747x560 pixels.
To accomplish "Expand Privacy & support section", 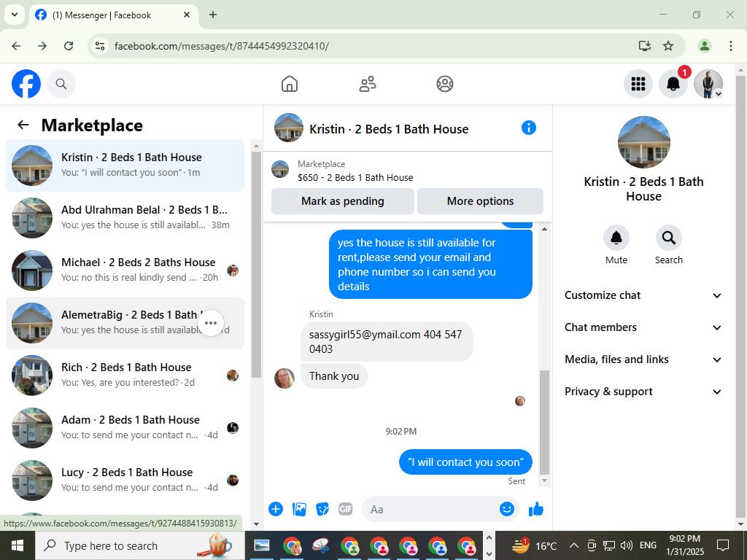I will (643, 392).
